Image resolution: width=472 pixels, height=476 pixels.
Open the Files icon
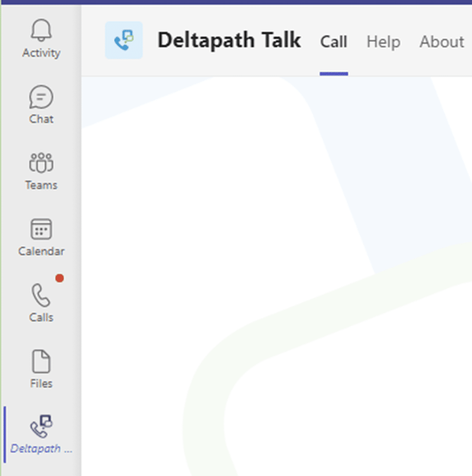click(x=41, y=361)
